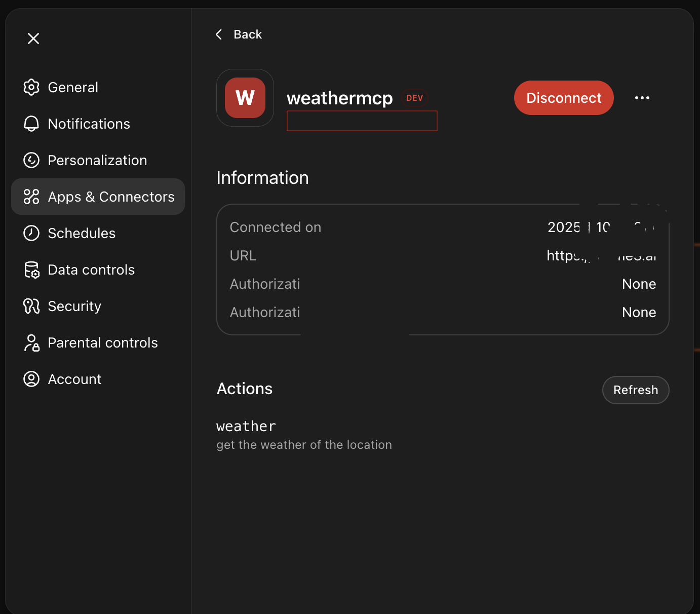The image size is (700, 614).
Task: Click the Parental controls icon
Action: click(31, 342)
